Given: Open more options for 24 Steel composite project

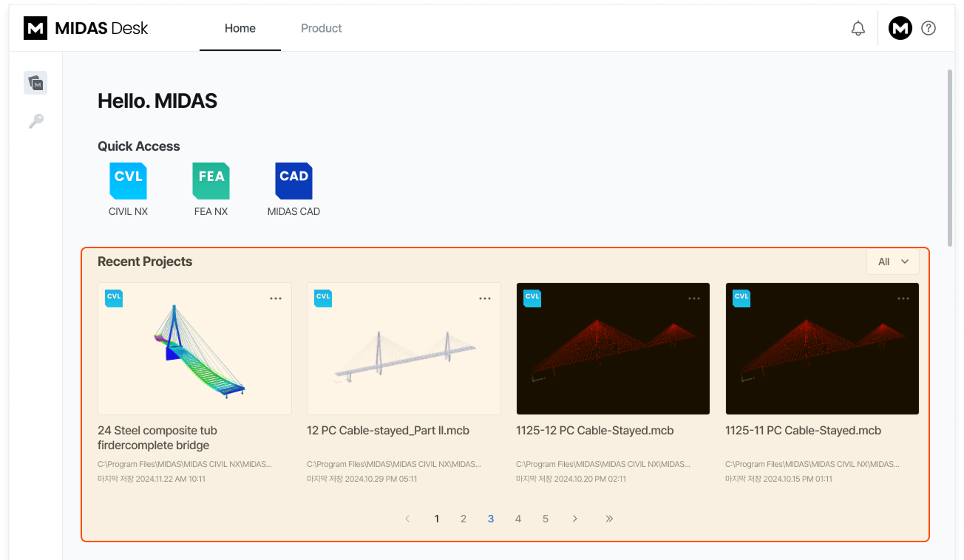Looking at the screenshot, I should 276,298.
